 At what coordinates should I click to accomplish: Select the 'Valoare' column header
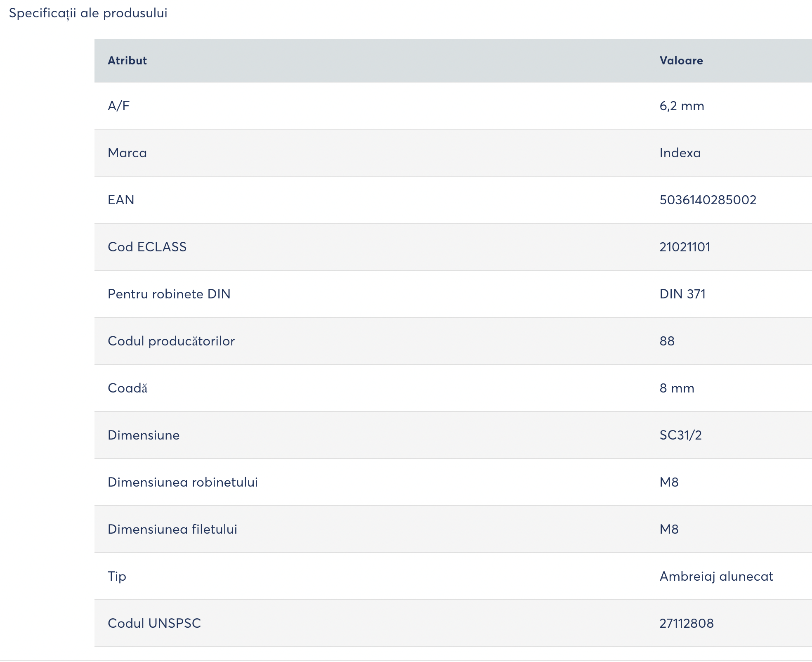[681, 61]
